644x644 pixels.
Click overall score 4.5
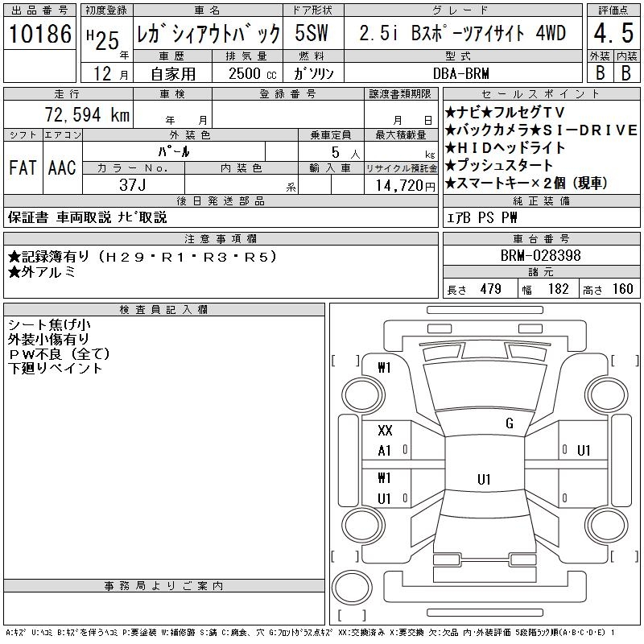[613, 33]
